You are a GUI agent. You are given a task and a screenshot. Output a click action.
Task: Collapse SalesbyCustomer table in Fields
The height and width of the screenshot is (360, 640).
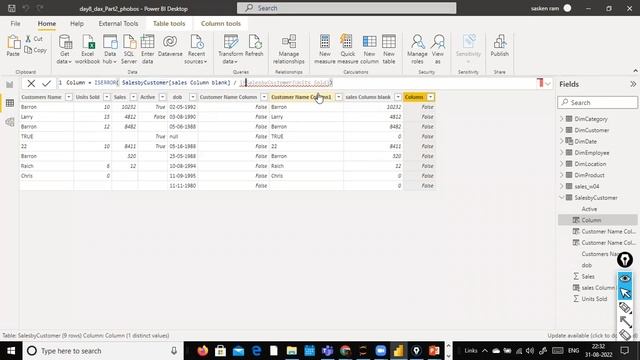pyautogui.click(x=562, y=198)
